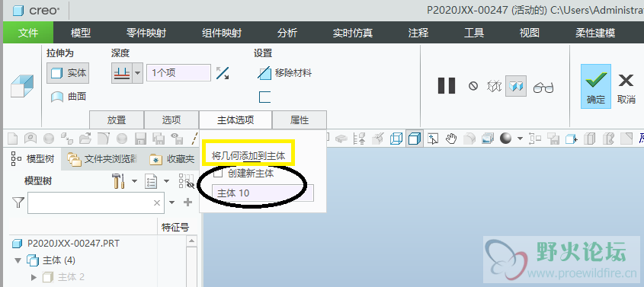Click the shaded sphere display style icon
The width and height of the screenshot is (644, 287).
point(505,139)
